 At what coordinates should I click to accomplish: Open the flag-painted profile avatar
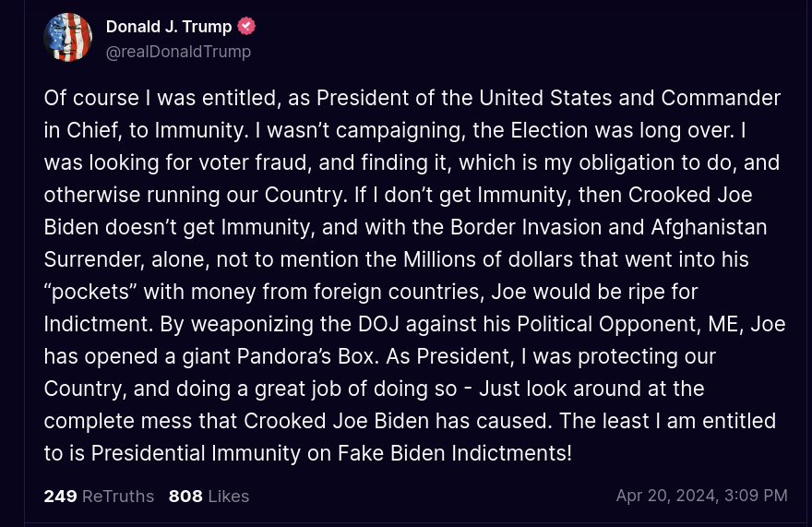68,38
